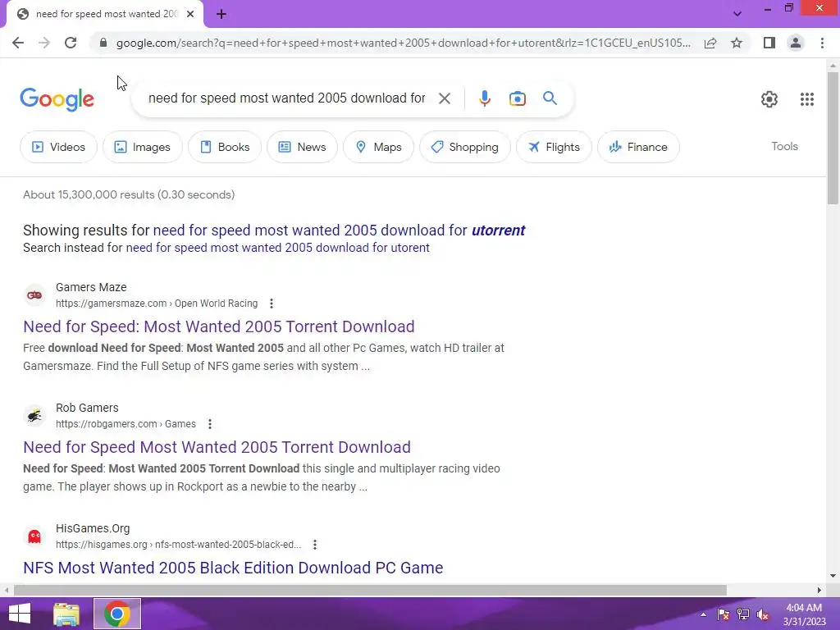This screenshot has width=840, height=630.
Task: Click the Chrome taskbar icon
Action: click(117, 614)
